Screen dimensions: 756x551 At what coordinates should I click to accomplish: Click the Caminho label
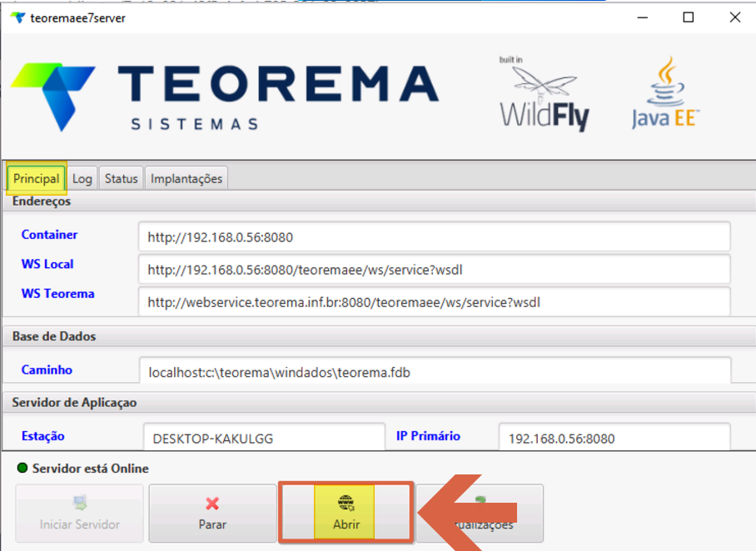47,370
